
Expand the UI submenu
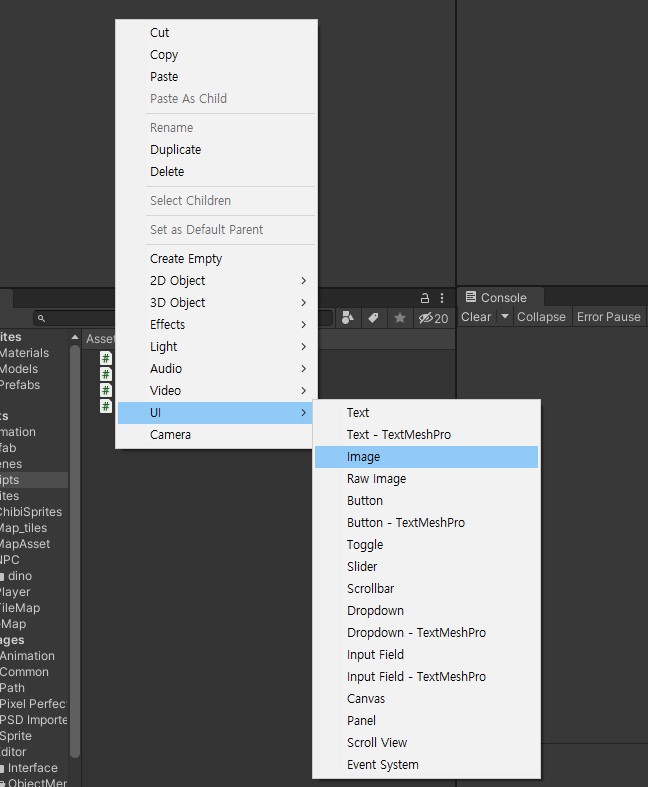(215, 413)
